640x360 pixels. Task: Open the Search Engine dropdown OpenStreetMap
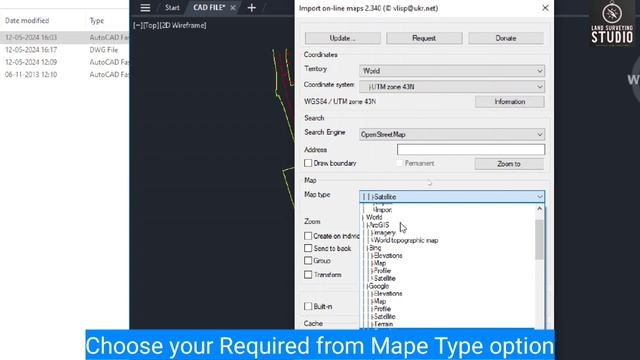point(452,134)
